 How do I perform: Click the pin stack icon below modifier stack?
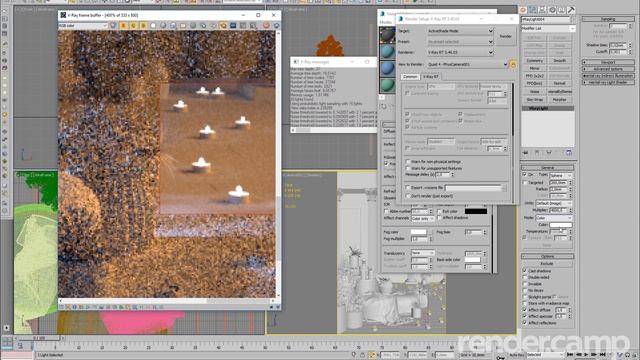tap(525, 153)
